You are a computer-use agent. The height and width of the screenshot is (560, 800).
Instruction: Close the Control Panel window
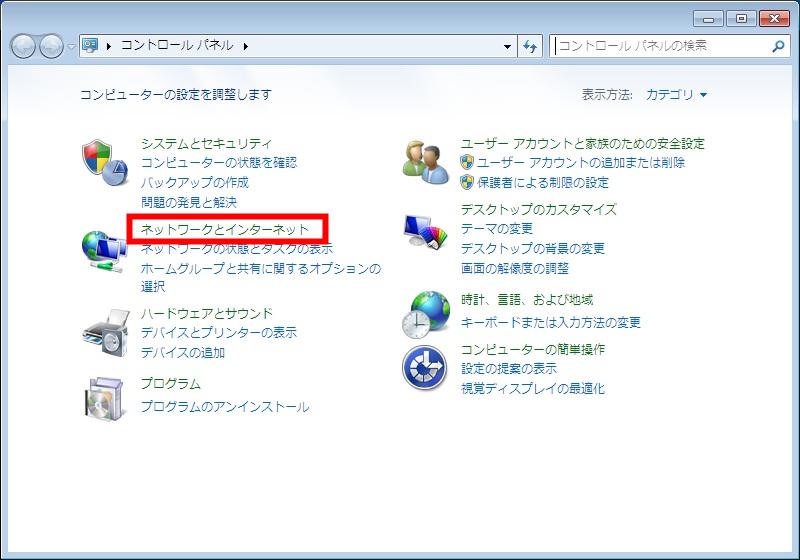coord(774,19)
